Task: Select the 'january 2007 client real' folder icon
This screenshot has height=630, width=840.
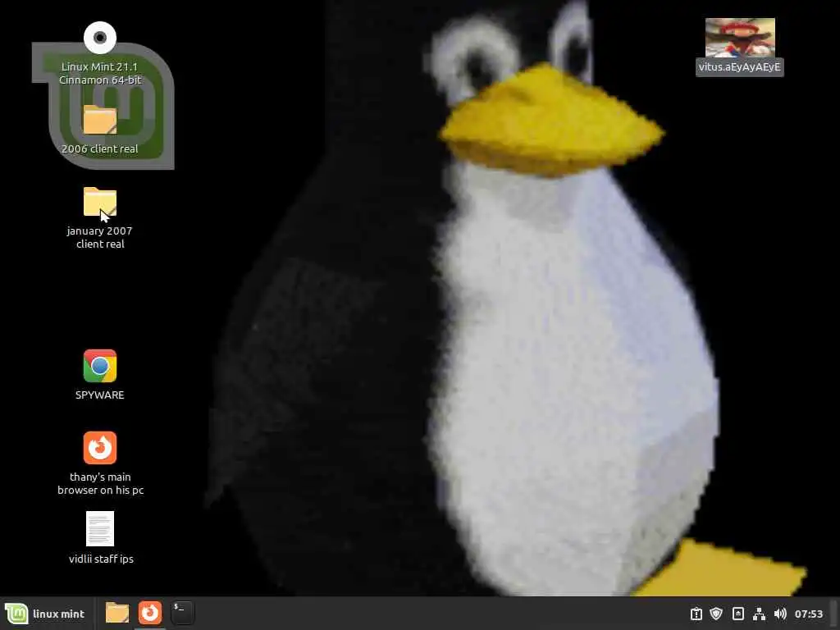Action: point(99,202)
